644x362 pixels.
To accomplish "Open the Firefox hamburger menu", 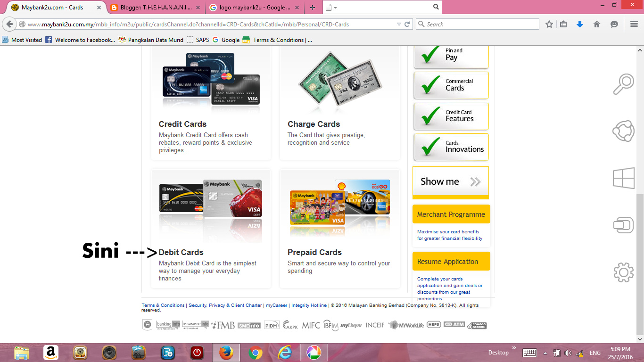I will (x=634, y=24).
